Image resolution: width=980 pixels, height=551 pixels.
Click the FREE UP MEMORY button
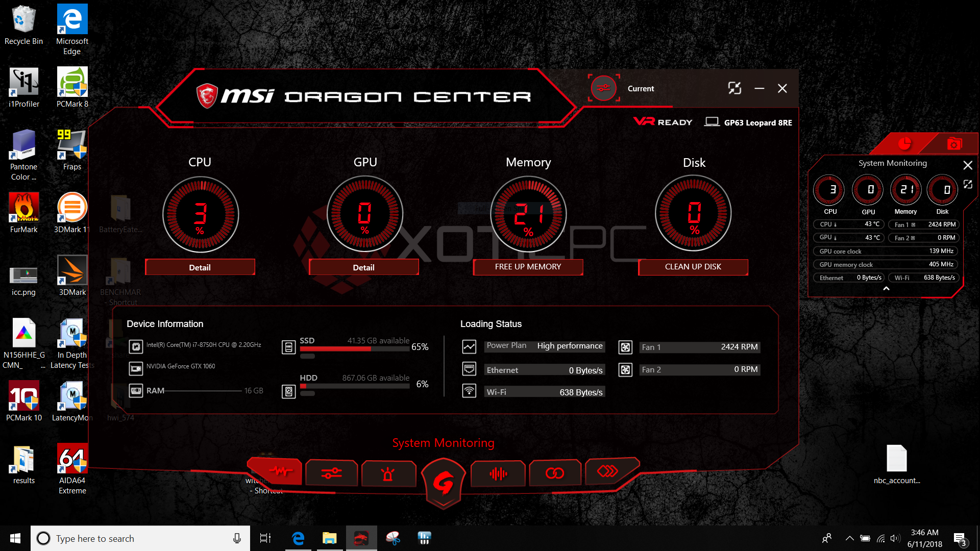(x=528, y=267)
